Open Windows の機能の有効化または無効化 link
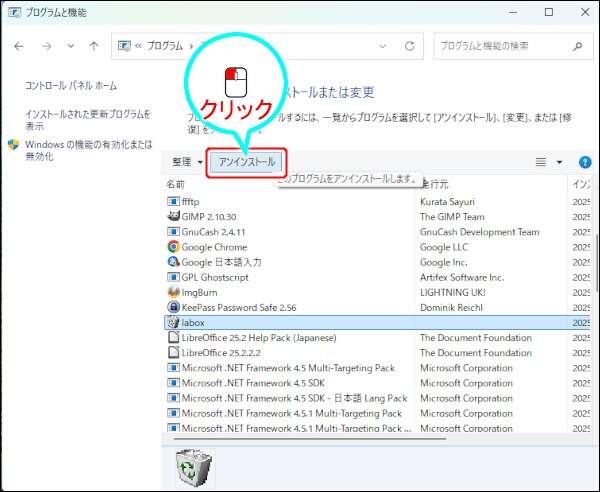 (x=80, y=150)
